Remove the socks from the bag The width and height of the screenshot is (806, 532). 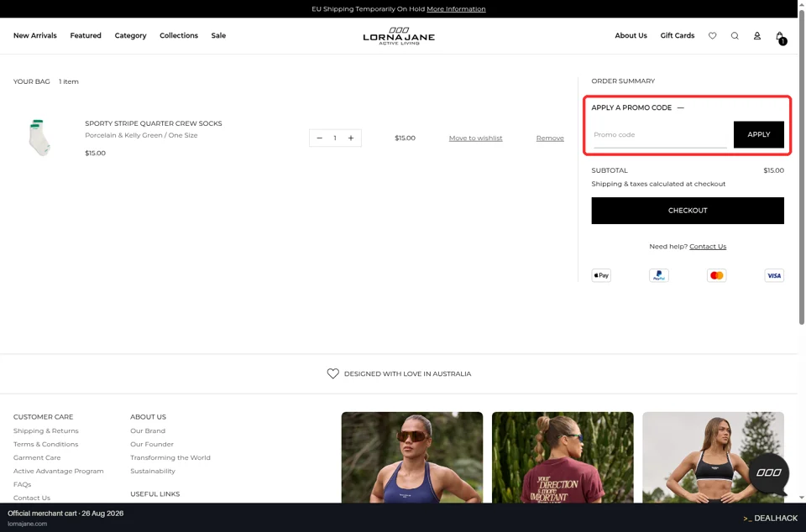[x=550, y=138]
